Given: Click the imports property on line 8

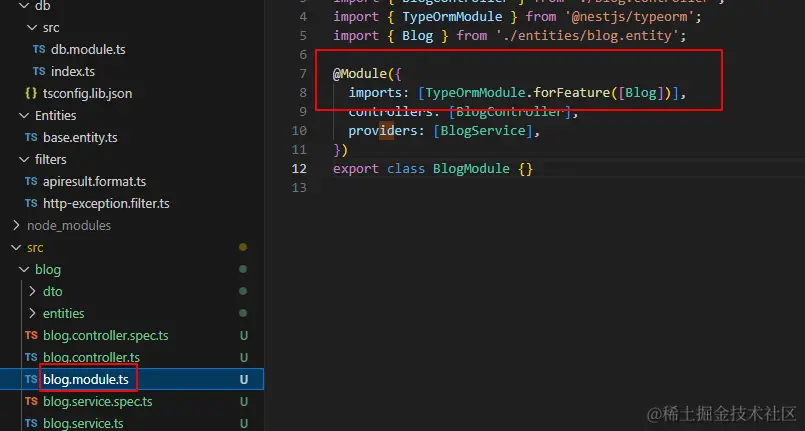Looking at the screenshot, I should tap(375, 93).
